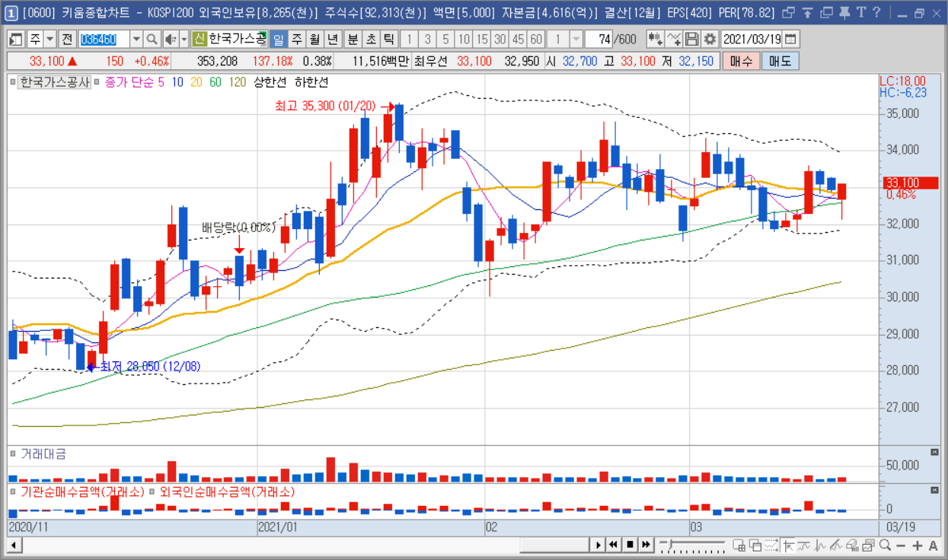Open the interval value dropdown showing 1
The height and width of the screenshot is (560, 948).
(x=576, y=40)
